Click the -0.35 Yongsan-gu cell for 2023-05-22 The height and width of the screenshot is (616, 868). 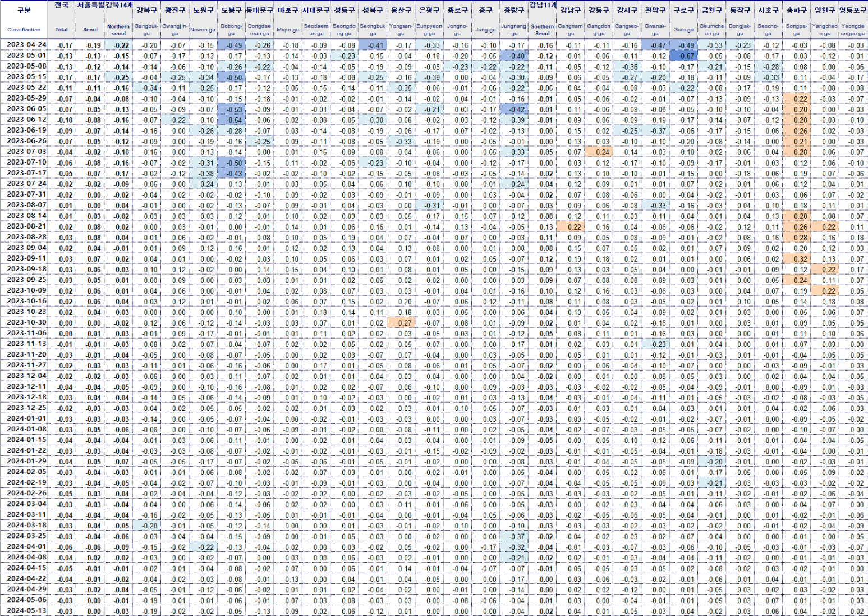point(401,88)
